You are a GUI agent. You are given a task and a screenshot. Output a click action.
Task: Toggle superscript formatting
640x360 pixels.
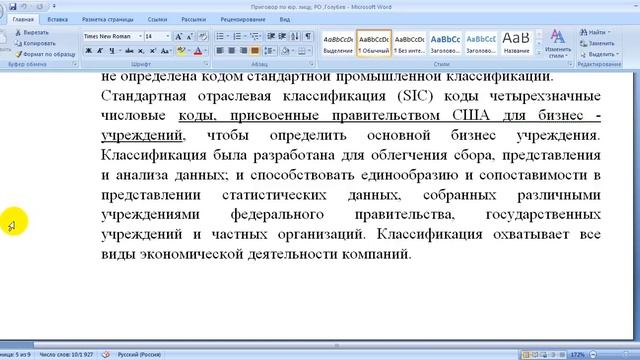(x=153, y=51)
